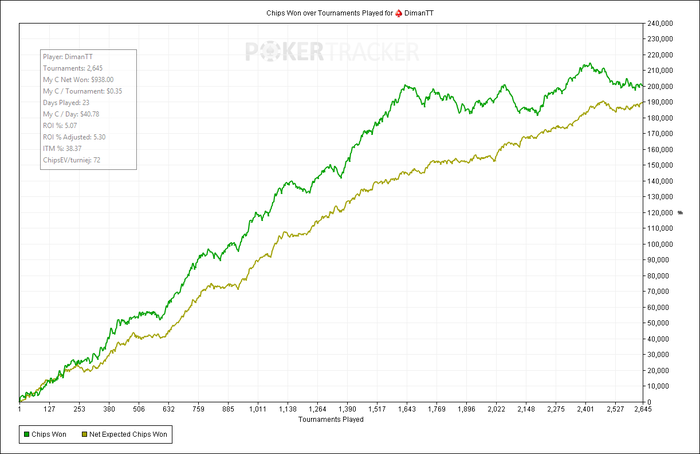This screenshot has width=700, height=454.
Task: Click the 'My C / Day: $40.78' line
Action: [x=71, y=114]
